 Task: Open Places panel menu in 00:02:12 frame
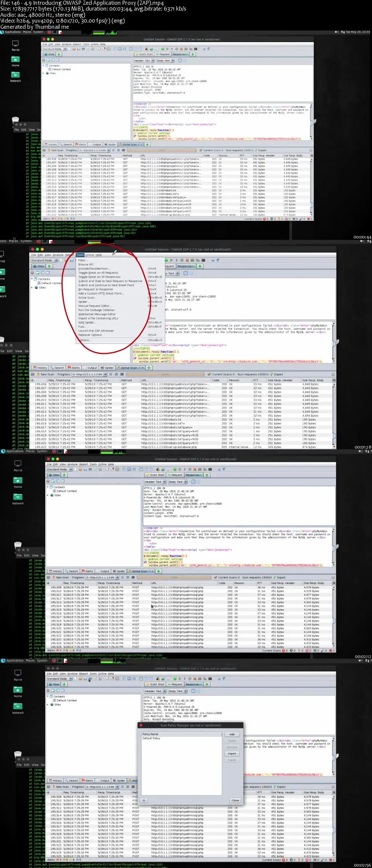pyautogui.click(x=30, y=451)
